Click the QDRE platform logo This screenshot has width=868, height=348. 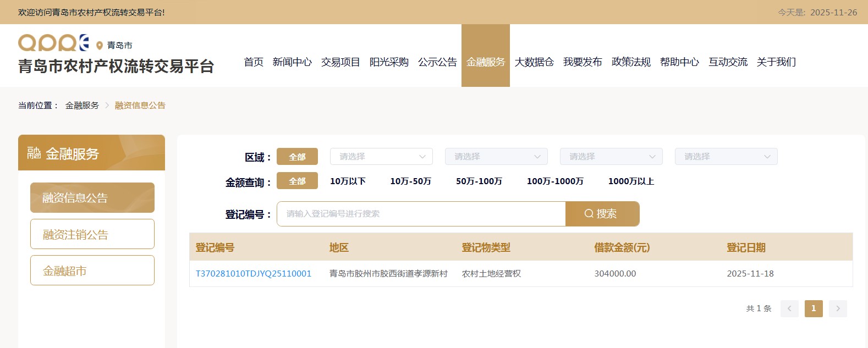53,43
